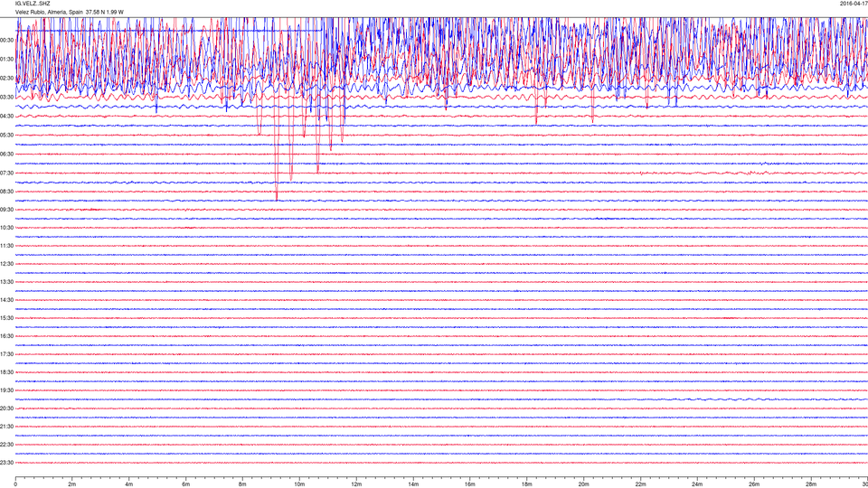Pick the 24m axis tick label
This screenshot has width=868, height=488.
[697, 484]
